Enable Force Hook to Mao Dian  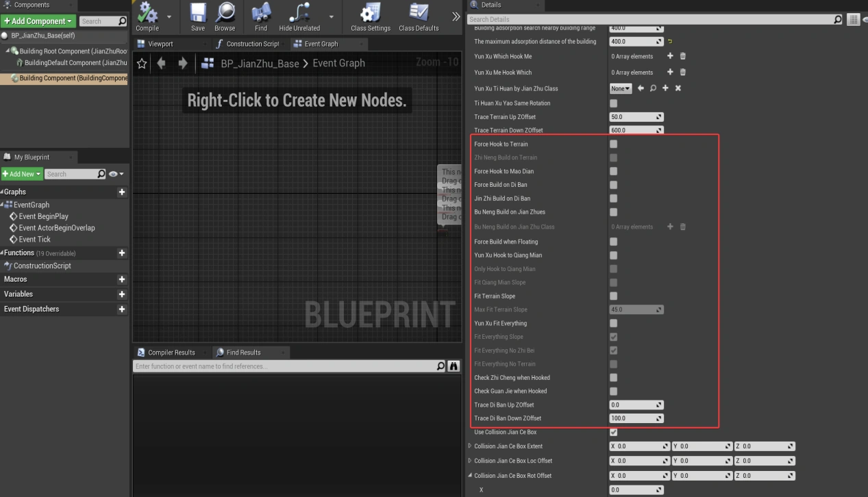pos(613,171)
